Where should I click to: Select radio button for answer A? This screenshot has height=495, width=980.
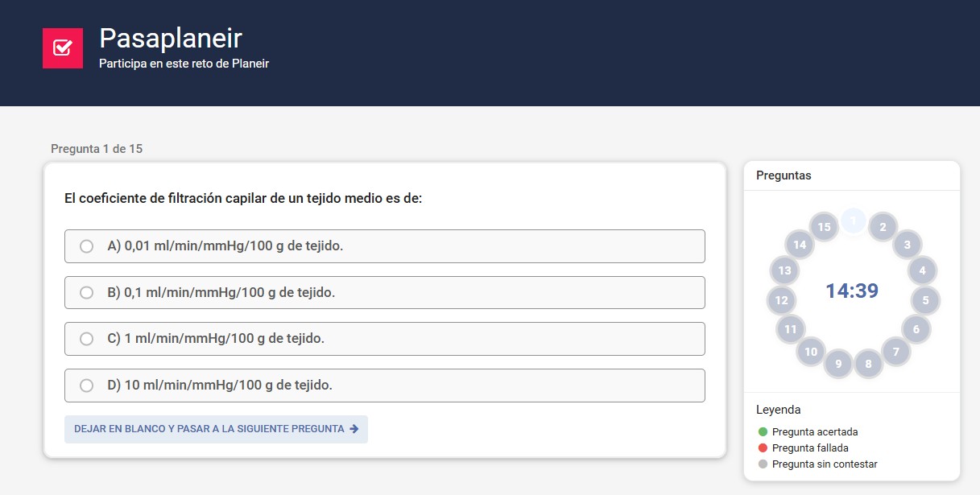[87, 246]
